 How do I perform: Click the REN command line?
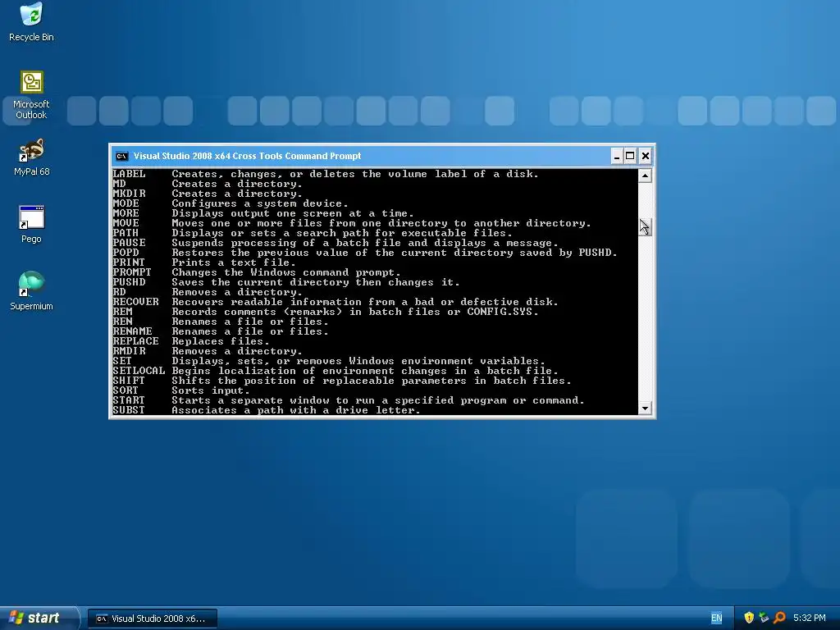pos(221,322)
